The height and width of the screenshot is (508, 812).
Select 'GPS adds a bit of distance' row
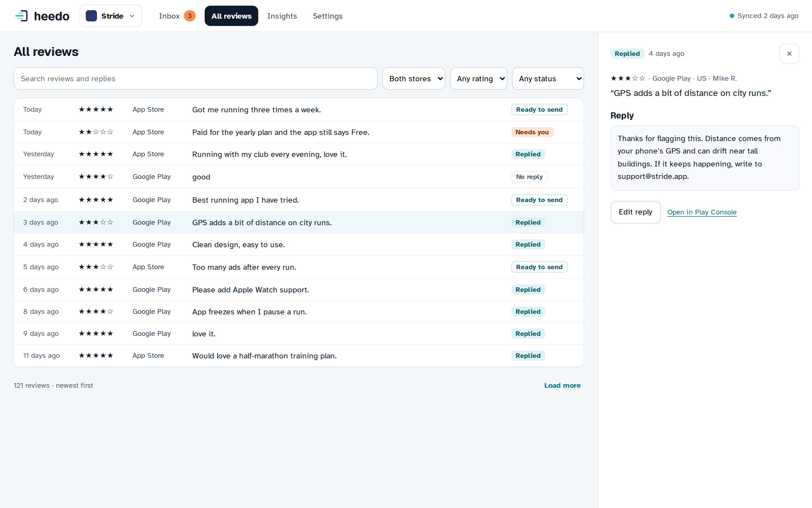coord(299,222)
